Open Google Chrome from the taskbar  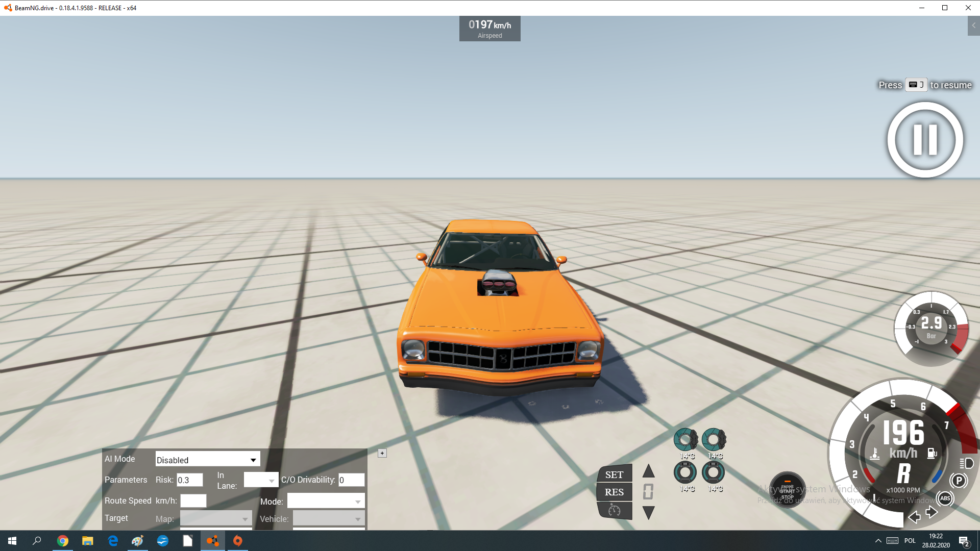click(62, 541)
